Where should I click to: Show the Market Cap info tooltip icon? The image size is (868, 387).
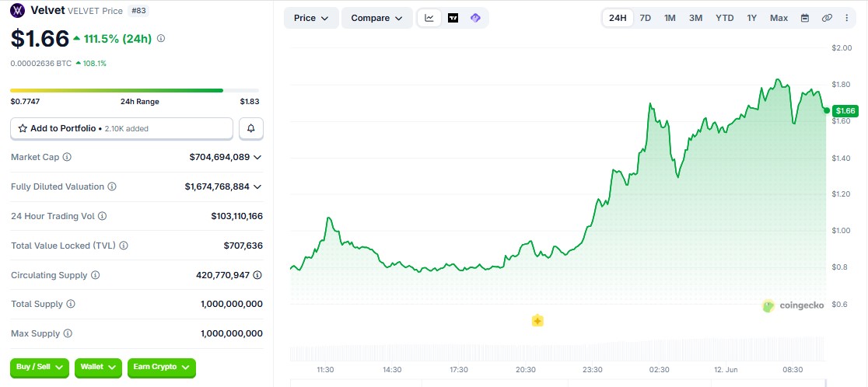[x=67, y=157]
